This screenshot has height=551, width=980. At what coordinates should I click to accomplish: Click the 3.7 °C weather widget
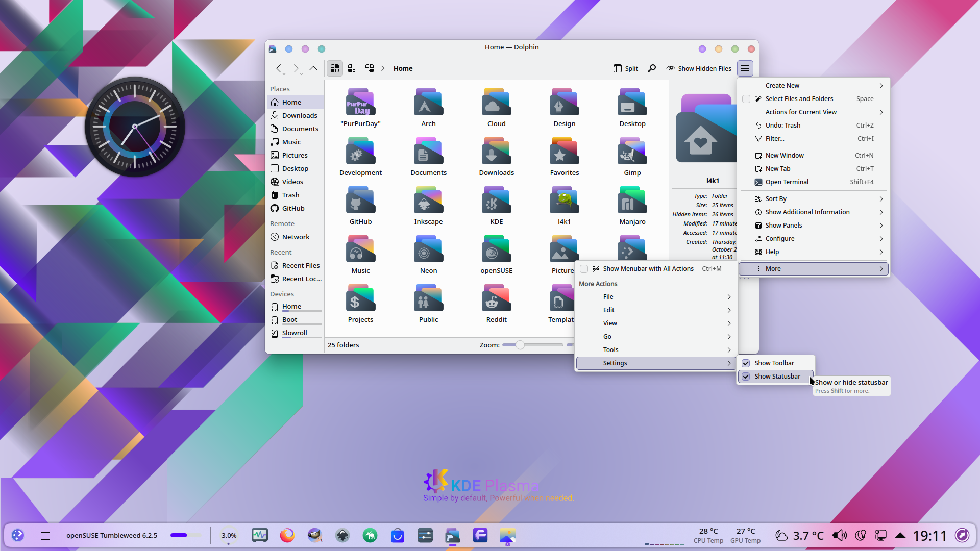(799, 536)
